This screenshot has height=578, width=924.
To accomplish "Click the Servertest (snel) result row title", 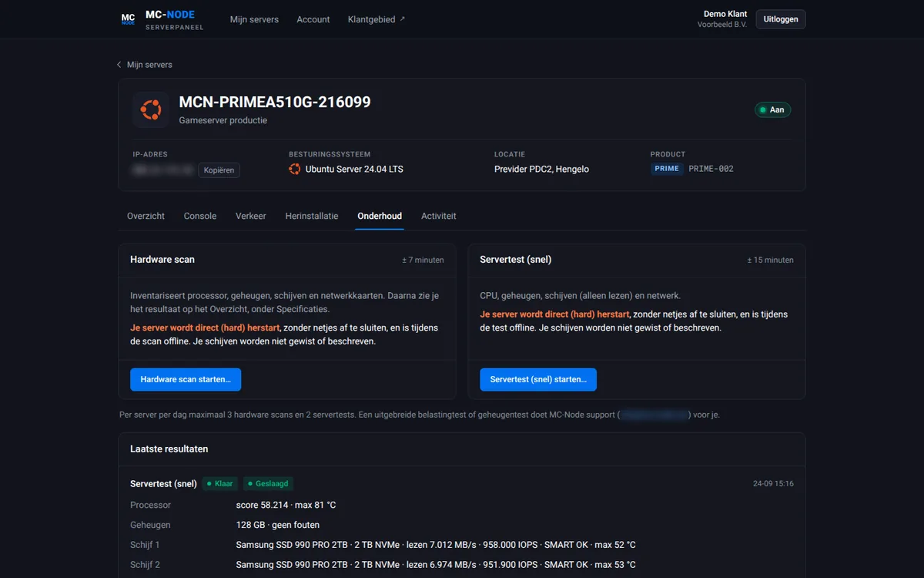I will coord(163,484).
